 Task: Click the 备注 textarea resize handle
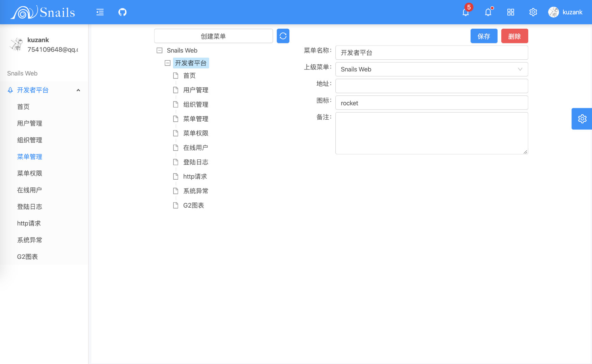pos(525,152)
